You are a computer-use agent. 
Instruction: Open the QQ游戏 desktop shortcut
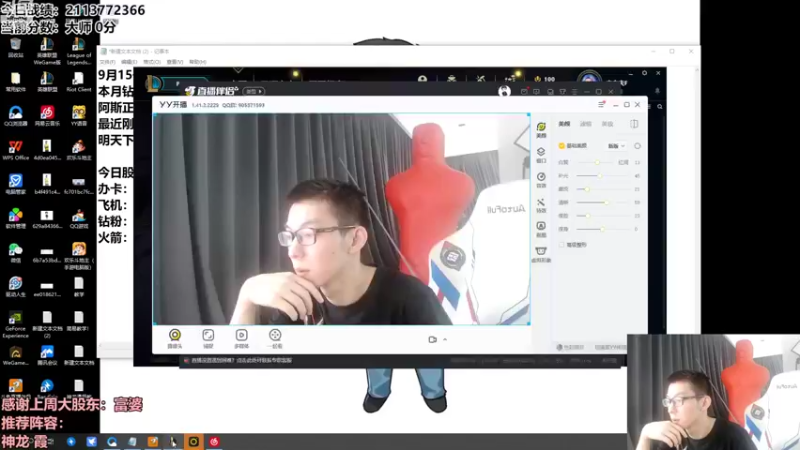tap(79, 218)
